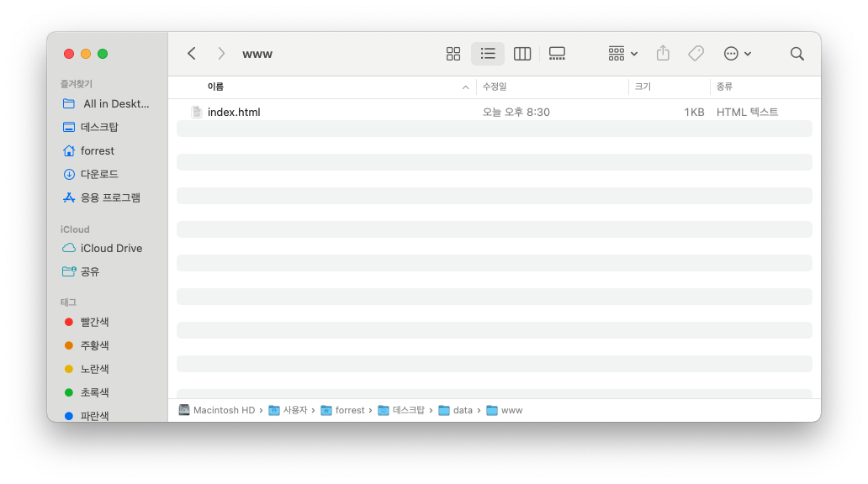Image resolution: width=868 pixels, height=484 pixels.
Task: Sort by 이름 column header
Action: point(215,87)
